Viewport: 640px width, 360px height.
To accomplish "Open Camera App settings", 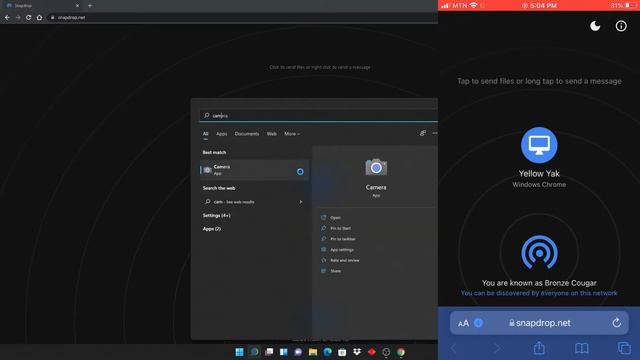I will (342, 249).
